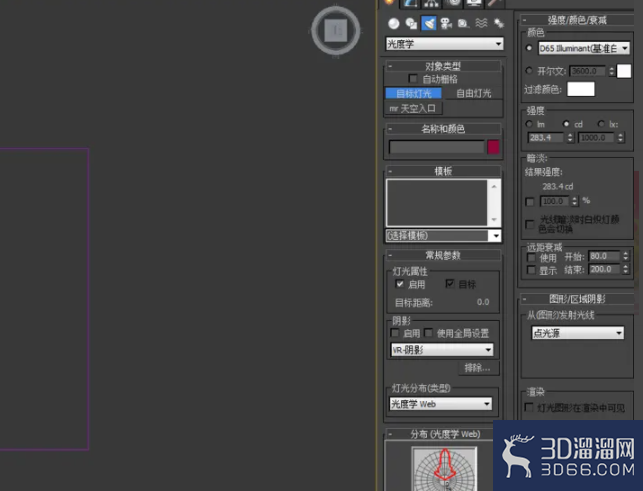Open the Kelvin white color swatch

pos(624,71)
